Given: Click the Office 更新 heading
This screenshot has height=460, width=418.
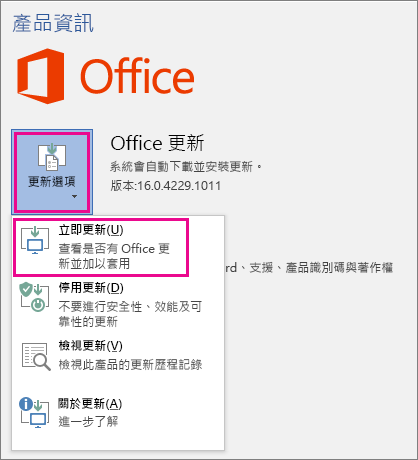Looking at the screenshot, I should tap(157, 143).
